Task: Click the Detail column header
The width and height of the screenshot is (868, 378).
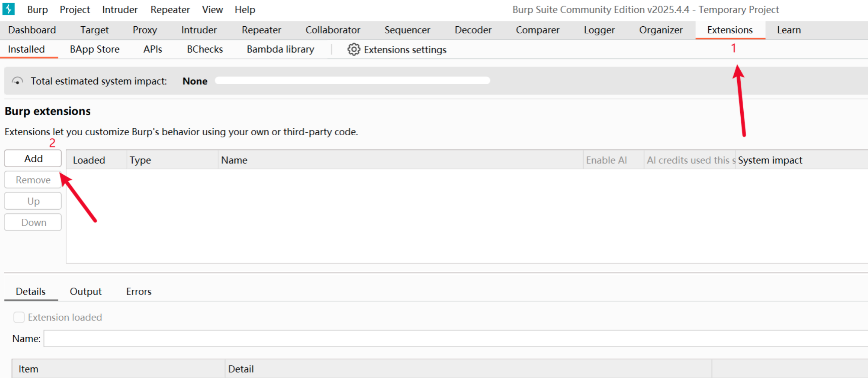Action: [x=468, y=369]
